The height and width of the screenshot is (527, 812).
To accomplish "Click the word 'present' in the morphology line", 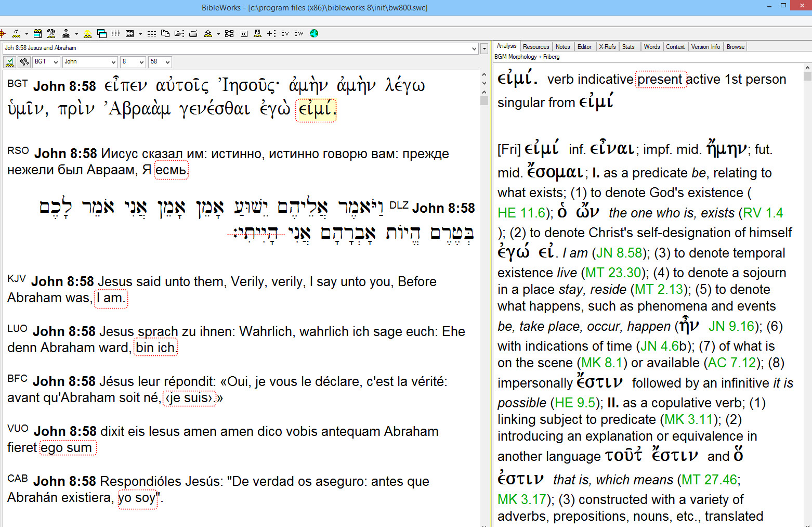I will [x=661, y=80].
